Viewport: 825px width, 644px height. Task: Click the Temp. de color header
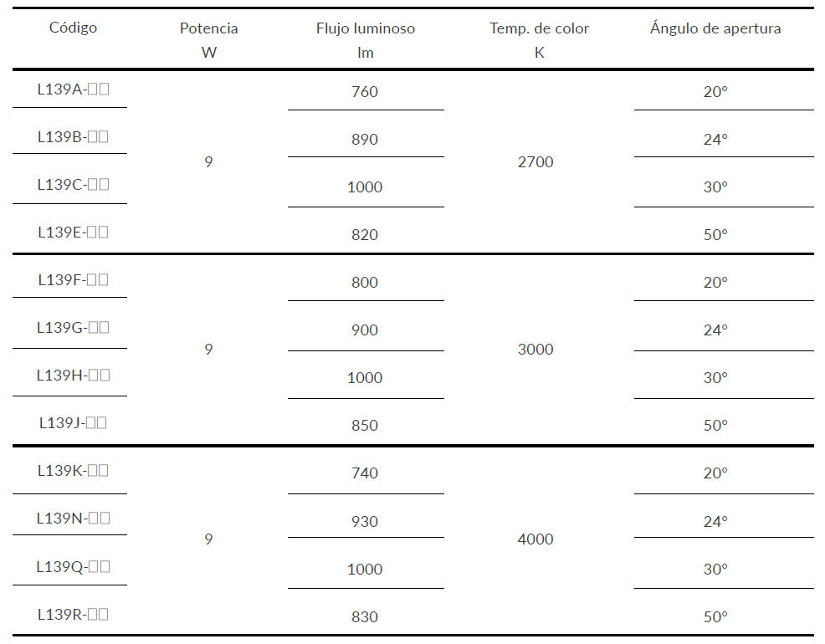point(539,39)
